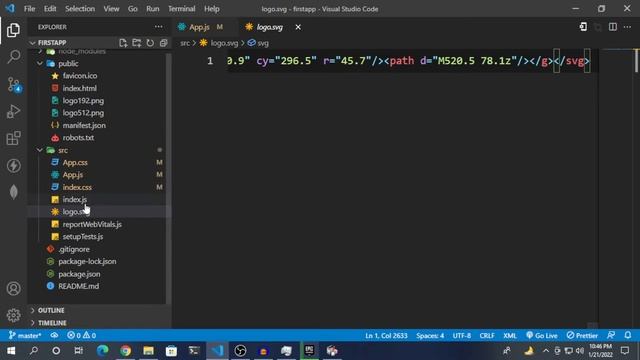The image size is (640, 360).
Task: Open the Run and Debug view
Action: click(13, 111)
